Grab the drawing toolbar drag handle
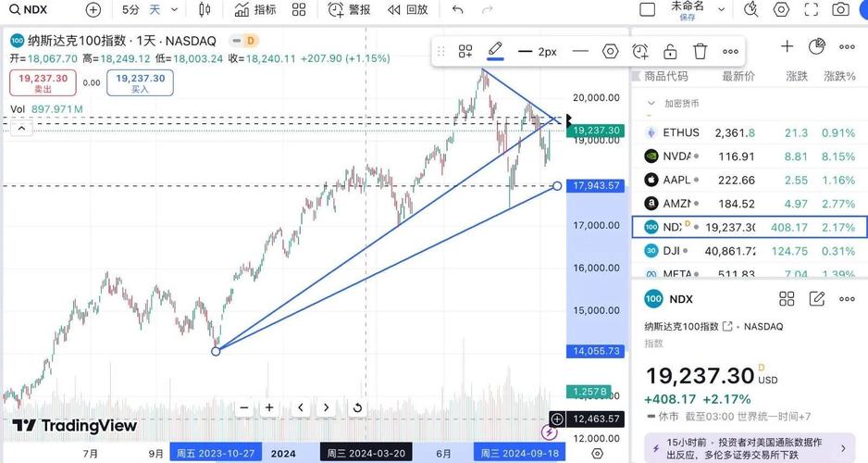Screen dimensions: 868x463 click(441, 52)
